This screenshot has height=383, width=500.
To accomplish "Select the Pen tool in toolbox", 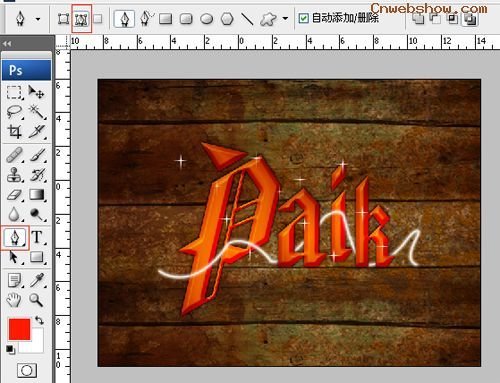I will [x=15, y=238].
